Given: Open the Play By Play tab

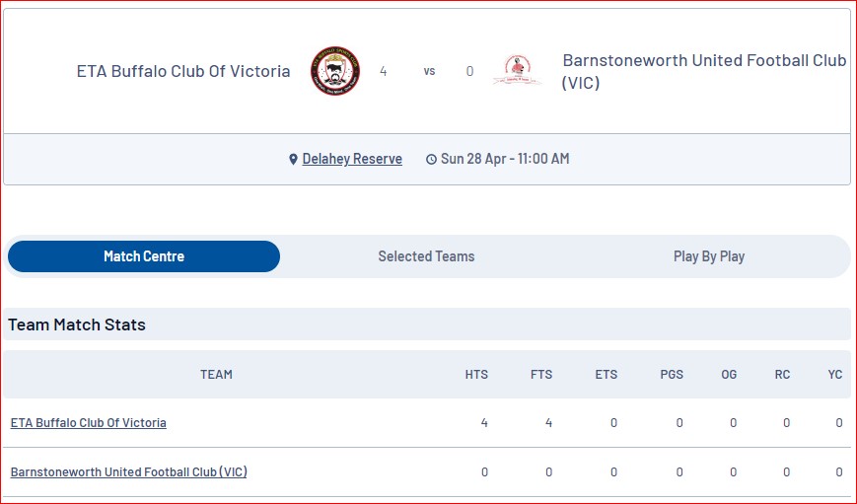Looking at the screenshot, I should (x=709, y=256).
